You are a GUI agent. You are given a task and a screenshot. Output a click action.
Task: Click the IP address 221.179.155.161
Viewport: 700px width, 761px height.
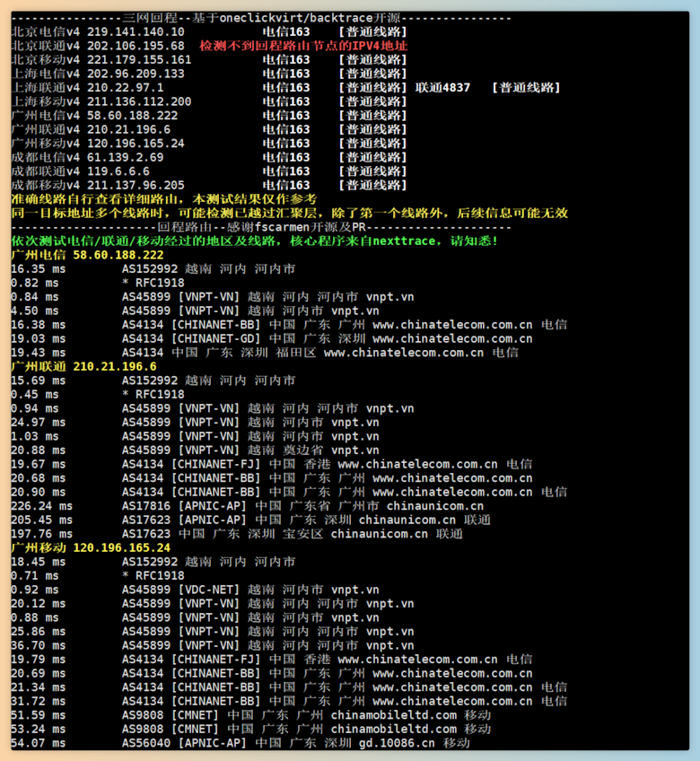pos(139,60)
